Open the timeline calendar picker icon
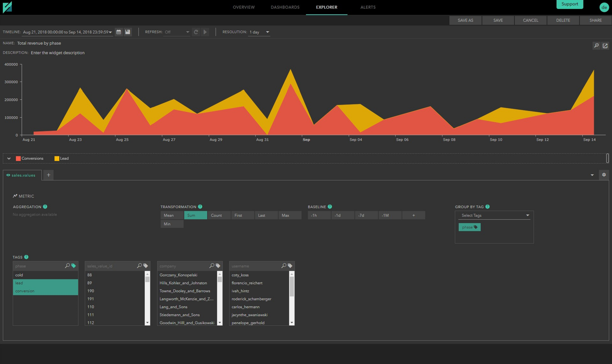Screen dimensions: 612x364 click(119, 32)
